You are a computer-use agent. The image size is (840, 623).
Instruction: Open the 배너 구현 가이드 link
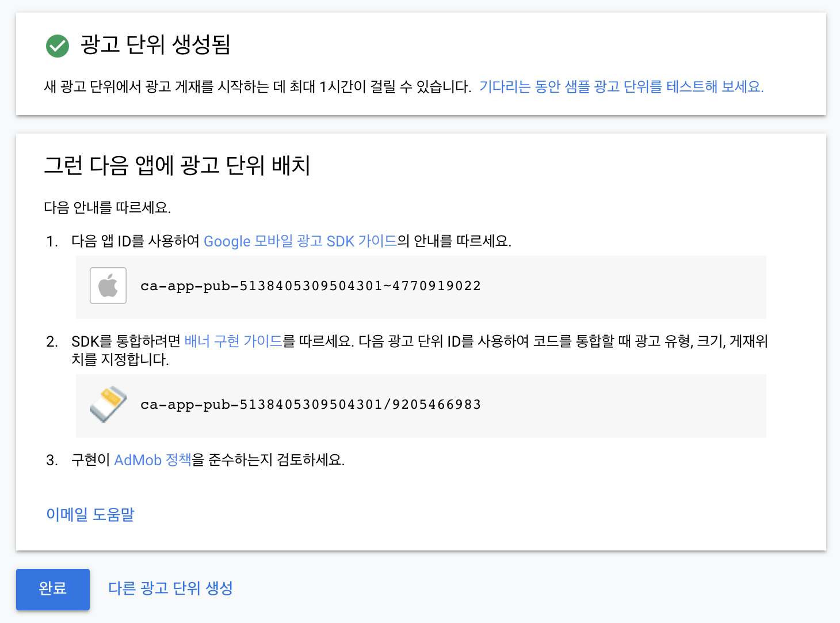pyautogui.click(x=234, y=341)
